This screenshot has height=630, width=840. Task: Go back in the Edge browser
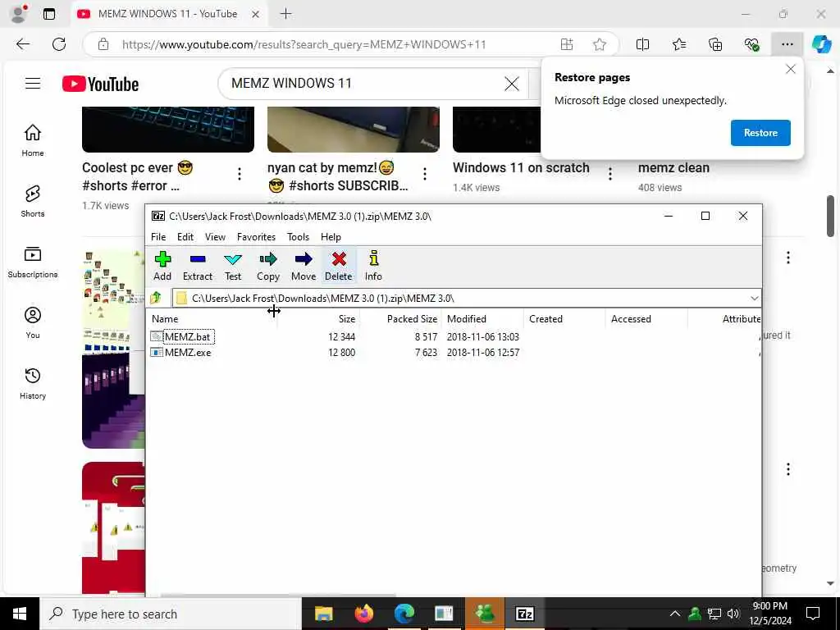22,44
